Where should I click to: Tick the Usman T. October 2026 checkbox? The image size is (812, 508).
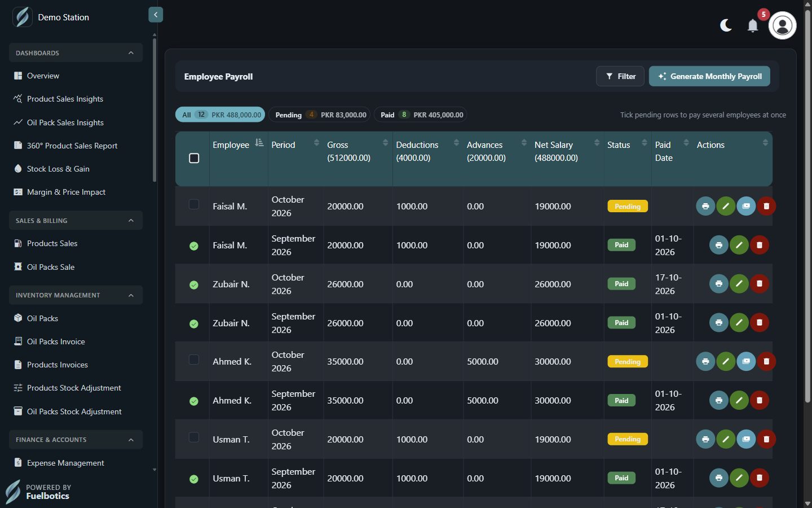pos(194,437)
